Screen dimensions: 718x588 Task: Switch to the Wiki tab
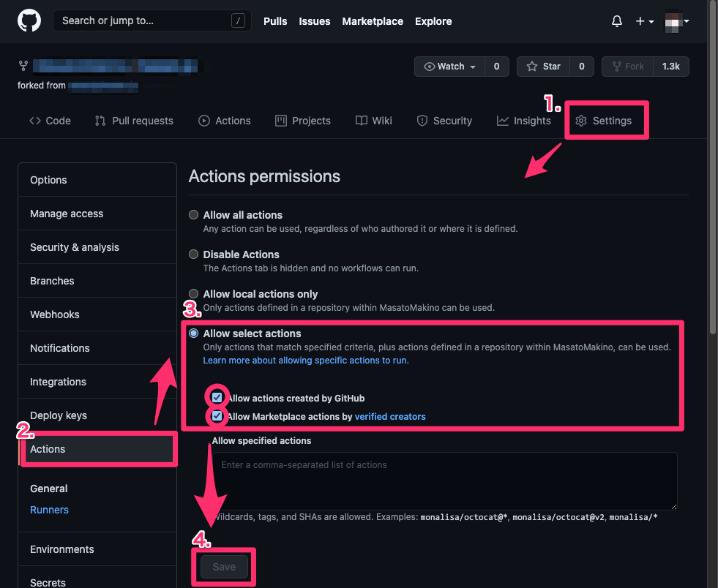coord(374,121)
